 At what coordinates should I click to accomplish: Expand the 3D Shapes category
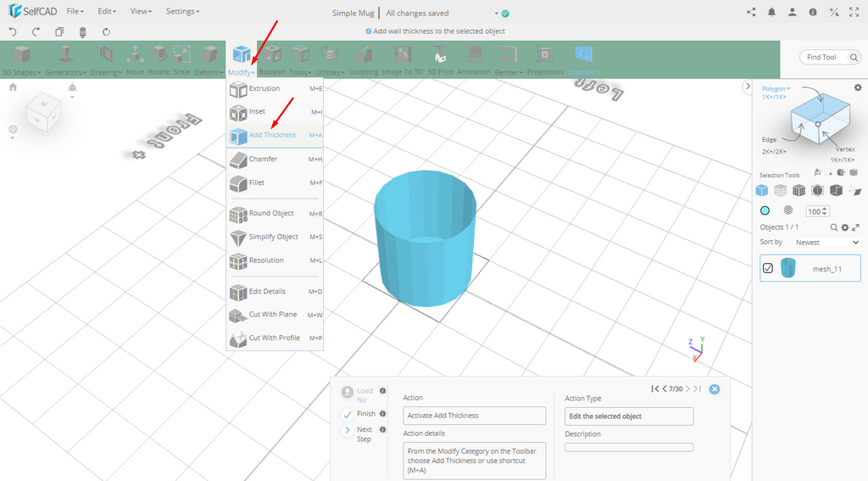coord(21,60)
